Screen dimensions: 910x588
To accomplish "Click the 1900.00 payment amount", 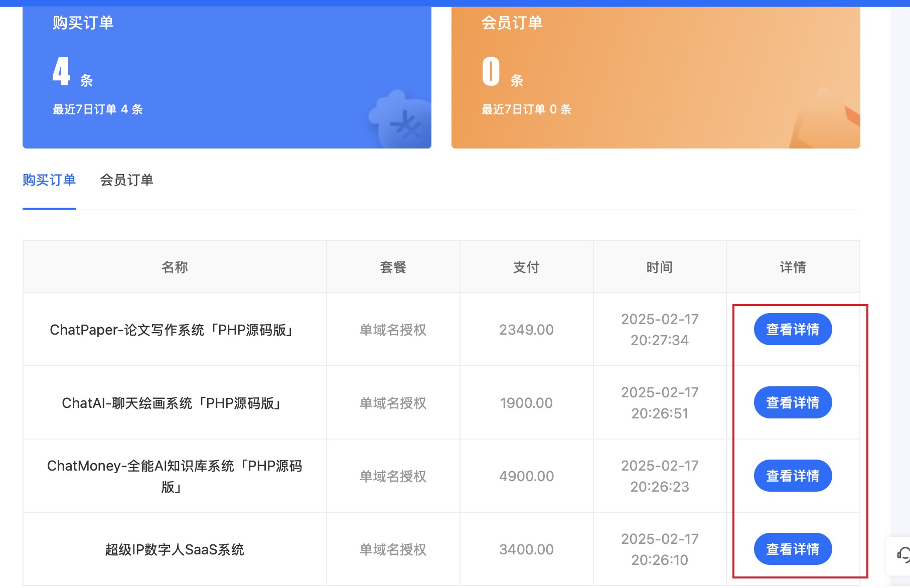I will [526, 403].
